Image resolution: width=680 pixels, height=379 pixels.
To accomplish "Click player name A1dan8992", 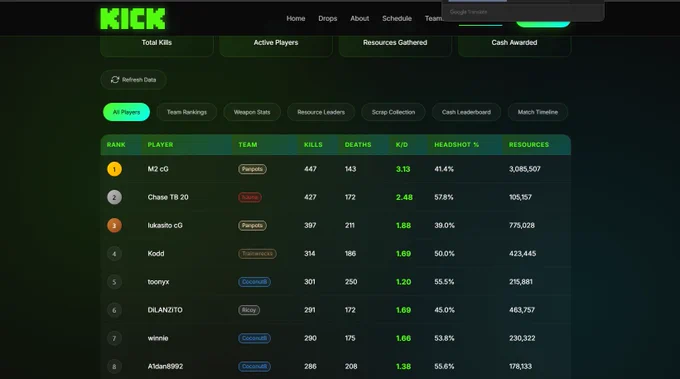I will [165, 366].
